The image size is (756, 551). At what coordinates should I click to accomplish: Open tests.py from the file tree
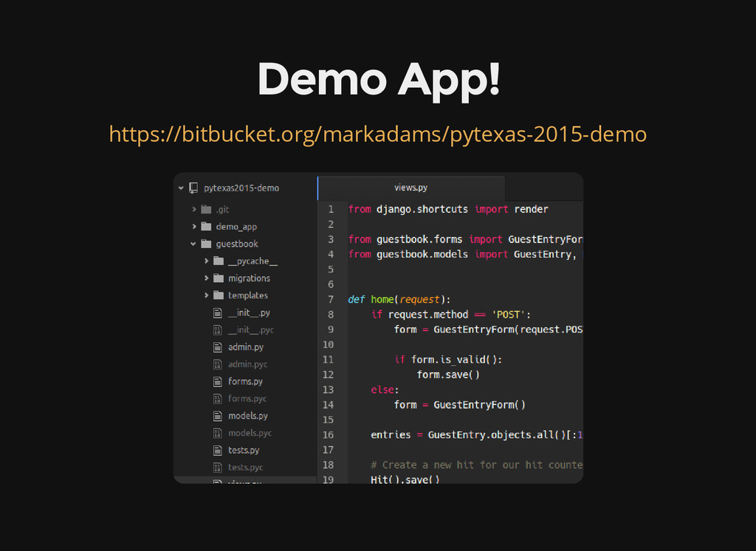[x=243, y=451]
